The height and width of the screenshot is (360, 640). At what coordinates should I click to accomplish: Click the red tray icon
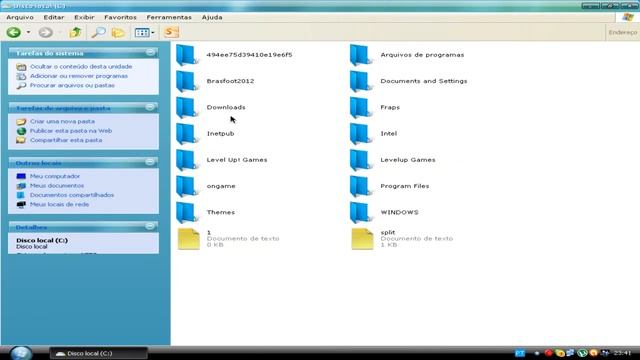point(549,353)
